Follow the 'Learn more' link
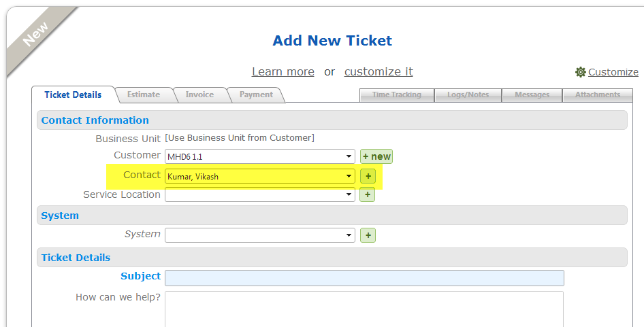Image resolution: width=644 pixels, height=327 pixels. point(283,71)
